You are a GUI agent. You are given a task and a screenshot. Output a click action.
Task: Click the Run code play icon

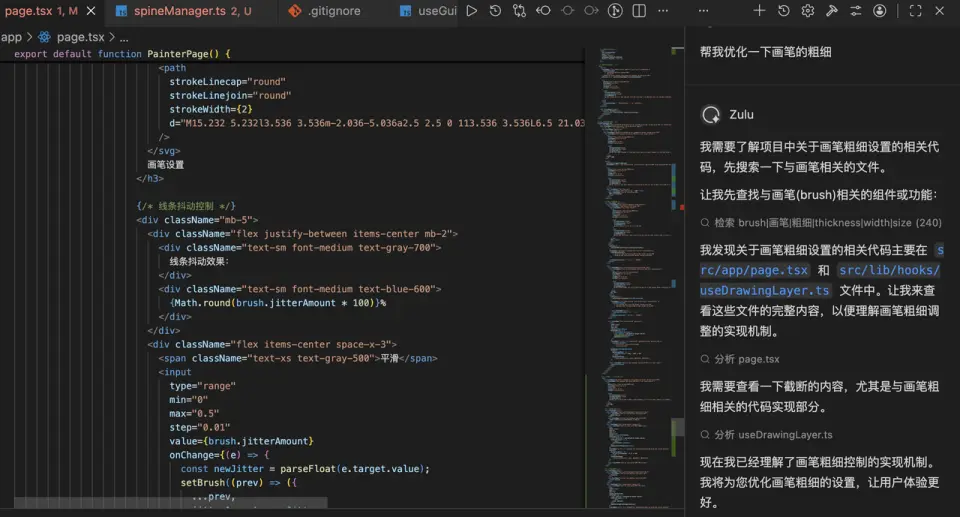click(472, 11)
